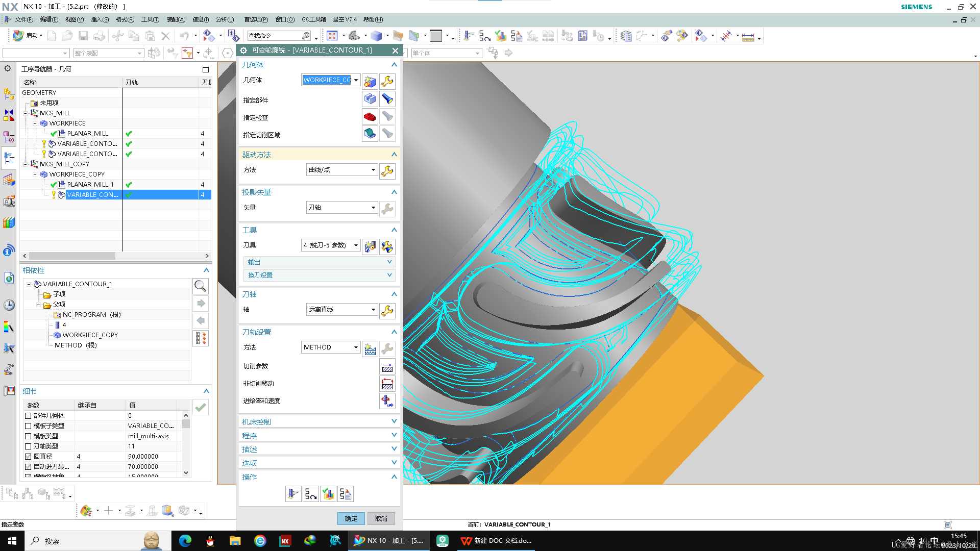Open Microsoft Edge from taskbar
The image size is (980, 551).
(185, 541)
